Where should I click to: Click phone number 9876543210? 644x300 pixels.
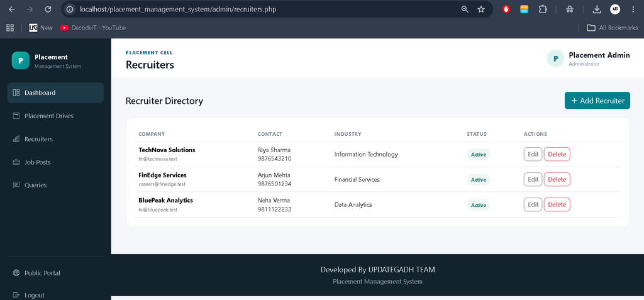coord(274,158)
